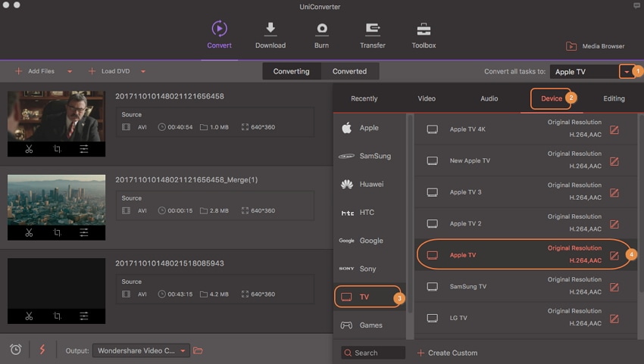The height and width of the screenshot is (364, 644).
Task: Open the Media Browser
Action: (x=597, y=47)
